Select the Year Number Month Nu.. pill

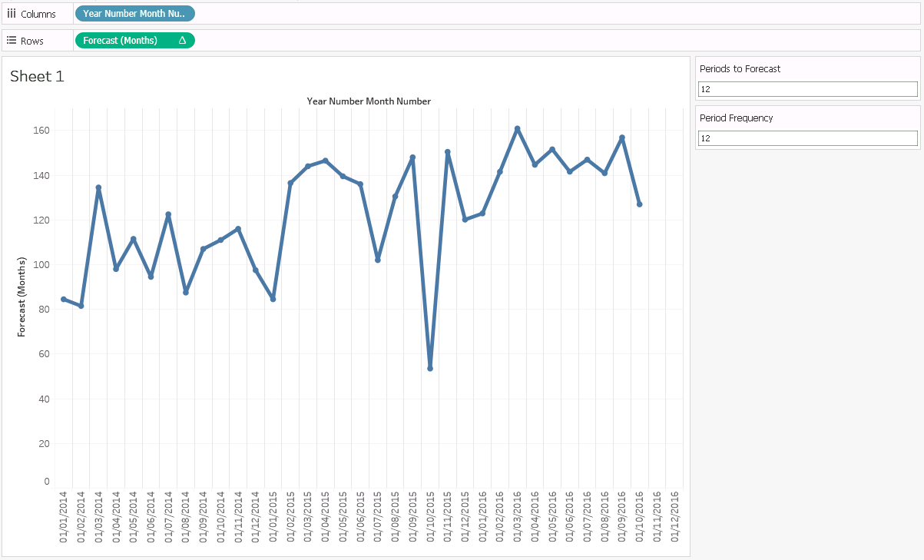pos(134,14)
